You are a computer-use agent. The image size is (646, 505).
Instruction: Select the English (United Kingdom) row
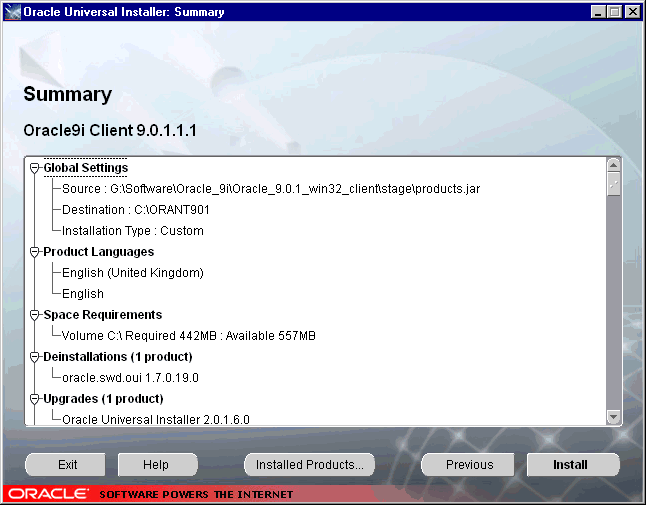click(133, 273)
